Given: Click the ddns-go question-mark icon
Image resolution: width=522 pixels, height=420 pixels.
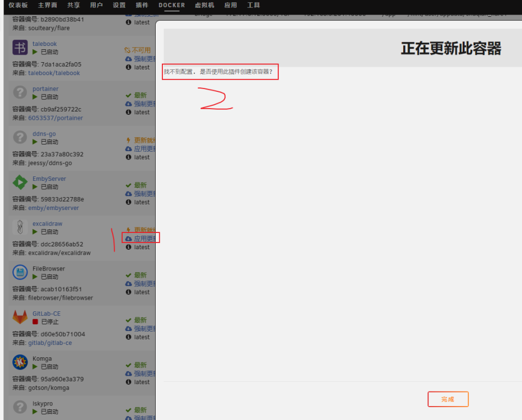Looking at the screenshot, I should coord(20,137).
